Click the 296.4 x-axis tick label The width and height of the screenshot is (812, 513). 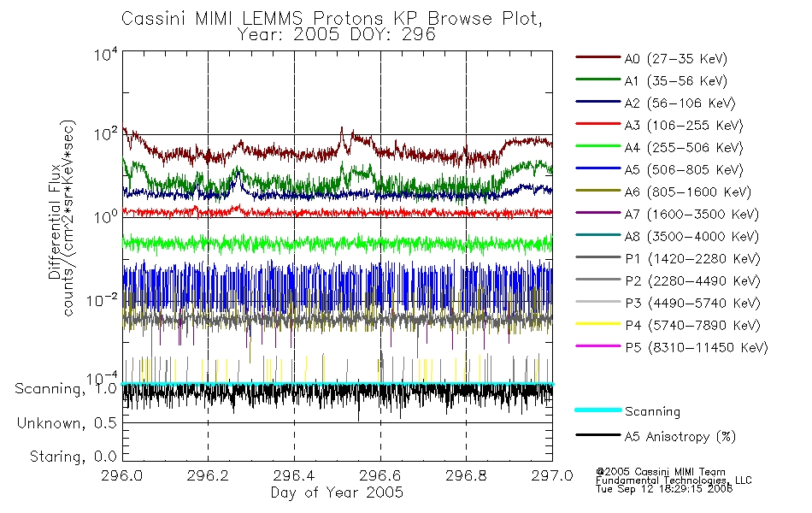point(294,475)
